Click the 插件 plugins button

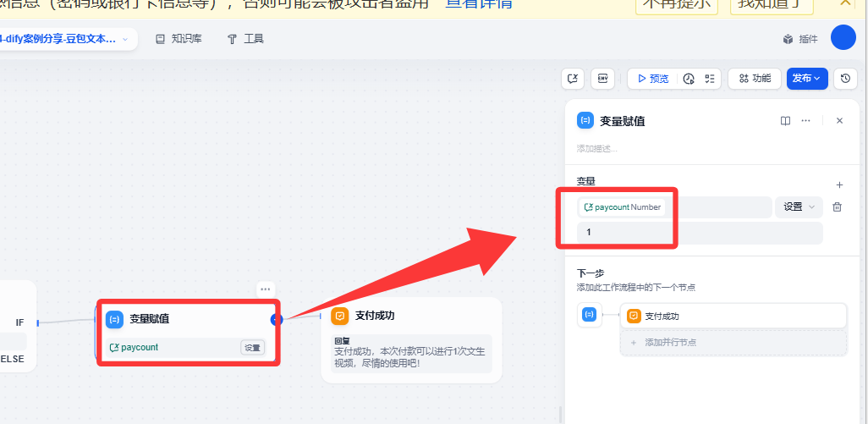(800, 39)
